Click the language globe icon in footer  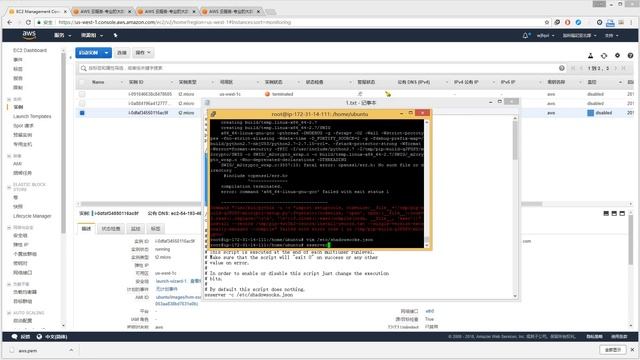[x=39, y=337]
